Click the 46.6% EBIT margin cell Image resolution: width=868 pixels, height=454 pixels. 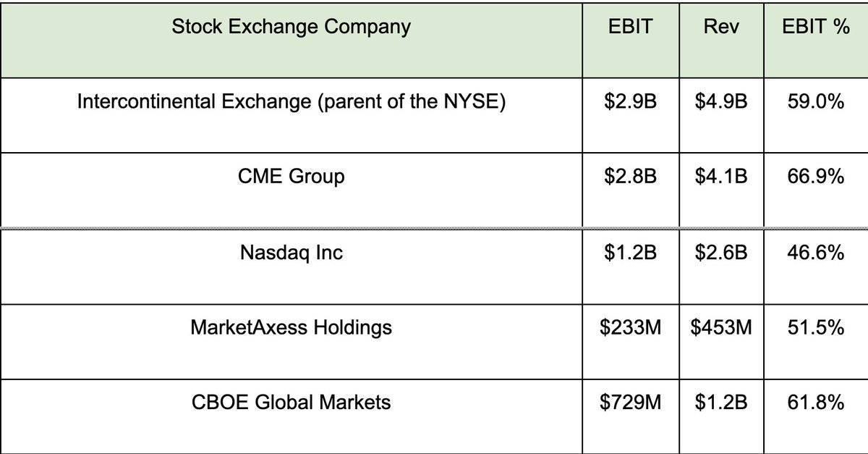pyautogui.click(x=816, y=253)
